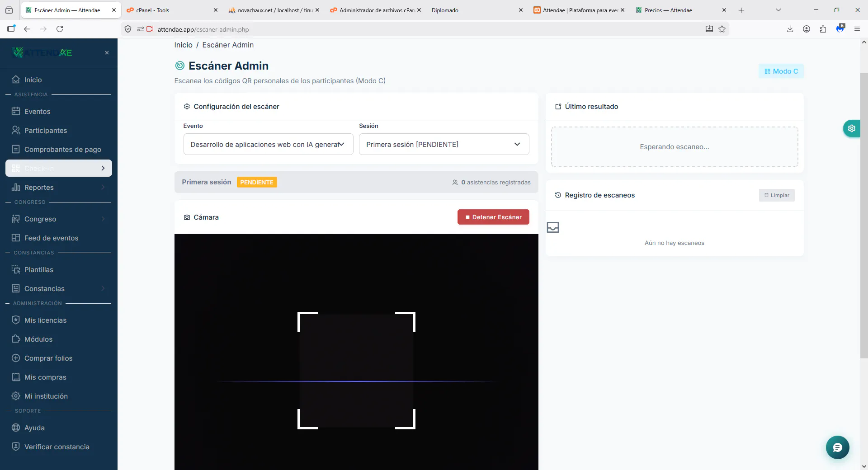
Task: Expand the Congreso submenu
Action: pyautogui.click(x=59, y=219)
